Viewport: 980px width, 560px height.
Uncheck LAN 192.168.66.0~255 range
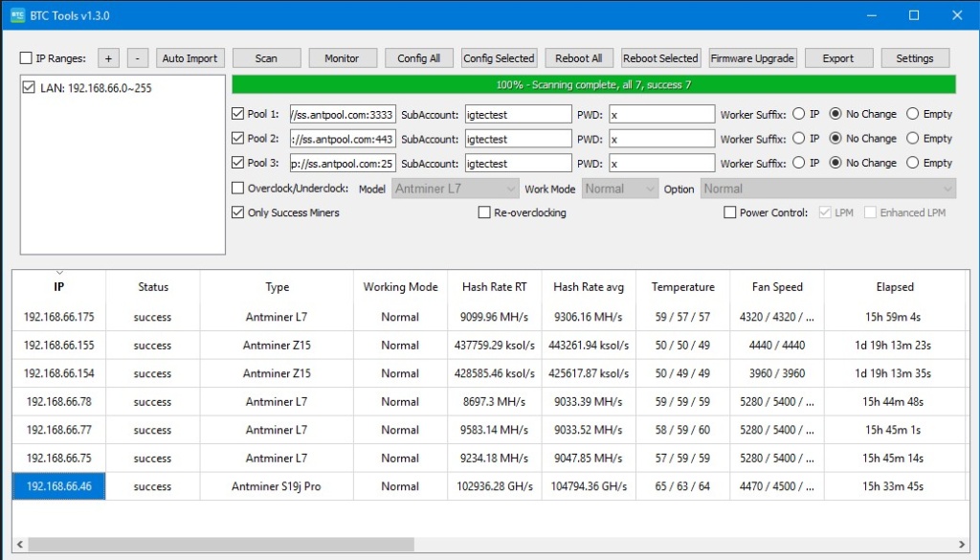coord(29,87)
